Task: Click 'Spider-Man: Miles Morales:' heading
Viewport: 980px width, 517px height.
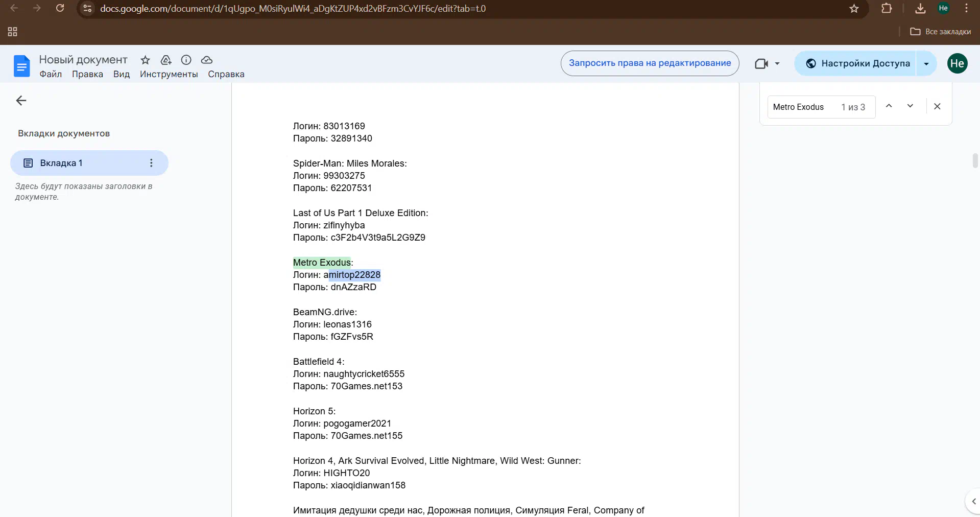Action: click(350, 163)
